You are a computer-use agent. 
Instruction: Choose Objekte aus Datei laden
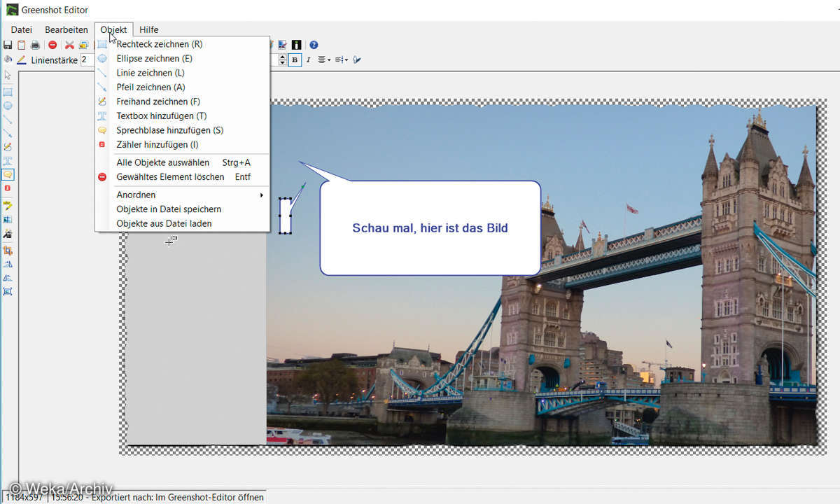[182, 224]
